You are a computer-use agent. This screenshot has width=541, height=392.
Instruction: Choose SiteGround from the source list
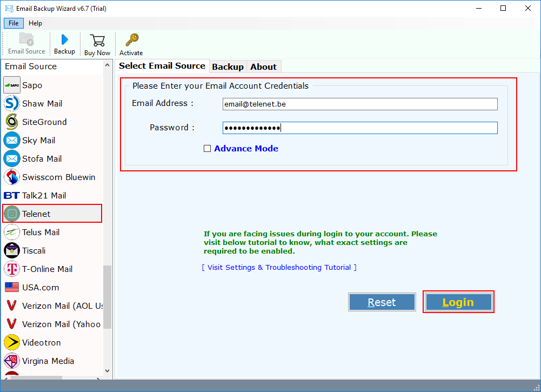pos(44,122)
